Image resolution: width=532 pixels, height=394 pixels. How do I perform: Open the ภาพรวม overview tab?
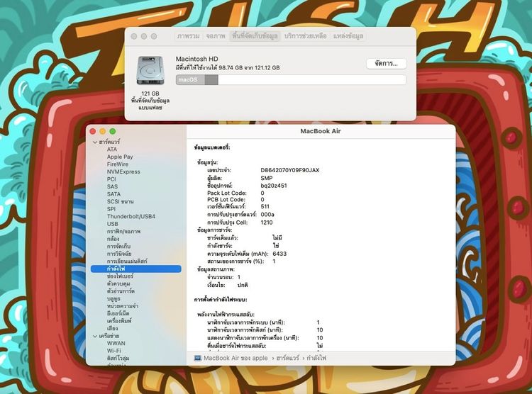click(188, 36)
